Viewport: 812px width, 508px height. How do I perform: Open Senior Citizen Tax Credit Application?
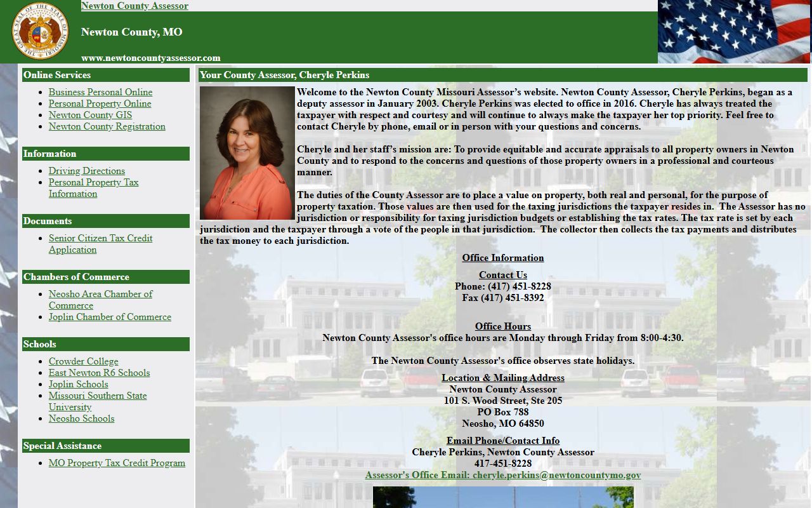click(100, 244)
